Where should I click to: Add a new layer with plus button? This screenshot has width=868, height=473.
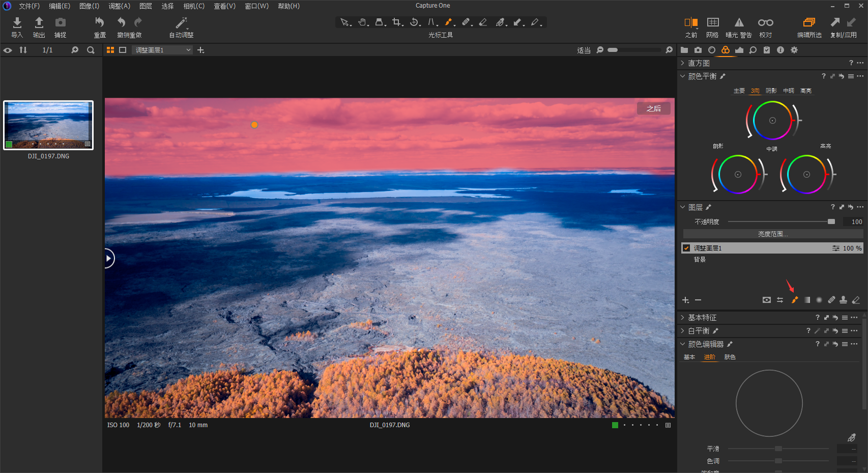(686, 300)
